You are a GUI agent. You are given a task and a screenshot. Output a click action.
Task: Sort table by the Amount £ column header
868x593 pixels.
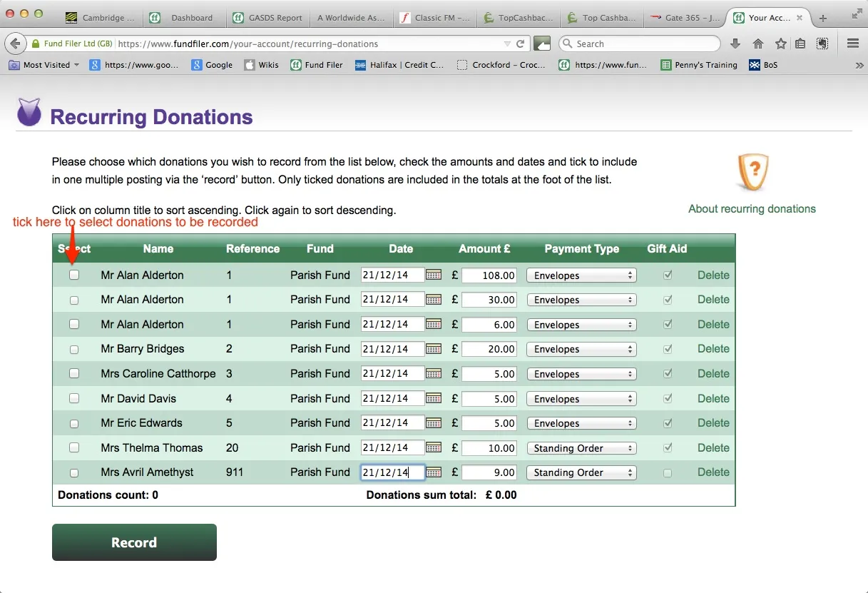point(484,249)
